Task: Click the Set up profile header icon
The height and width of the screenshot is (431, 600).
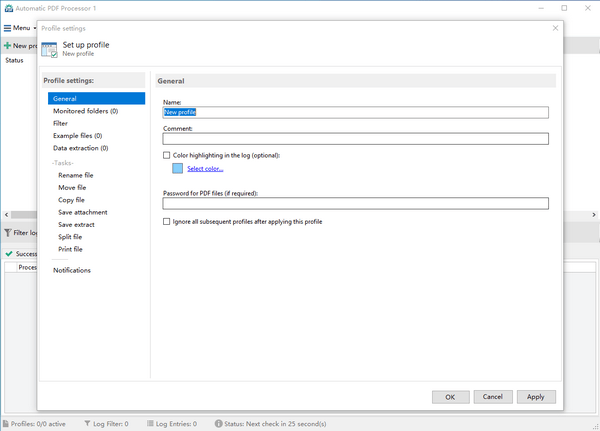Action: (x=49, y=49)
